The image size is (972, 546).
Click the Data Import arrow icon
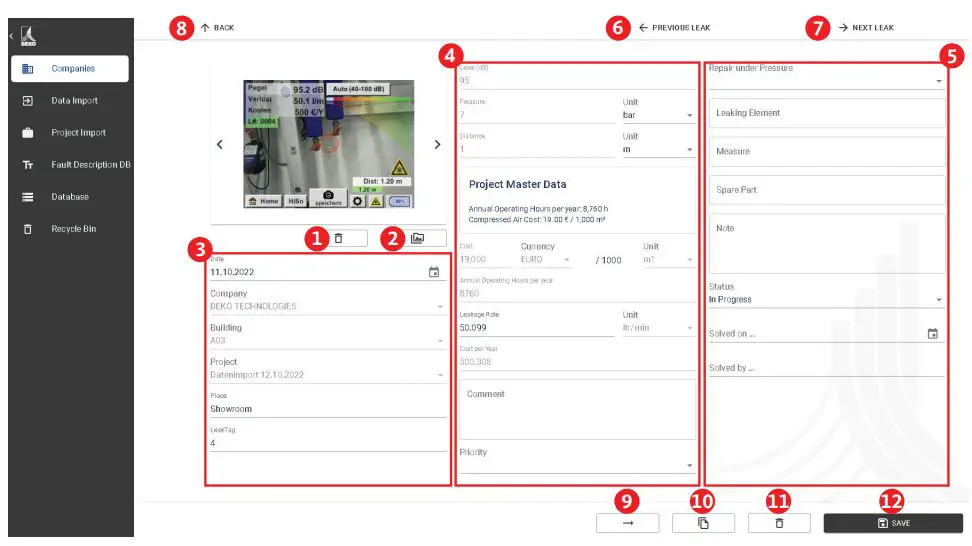point(28,100)
